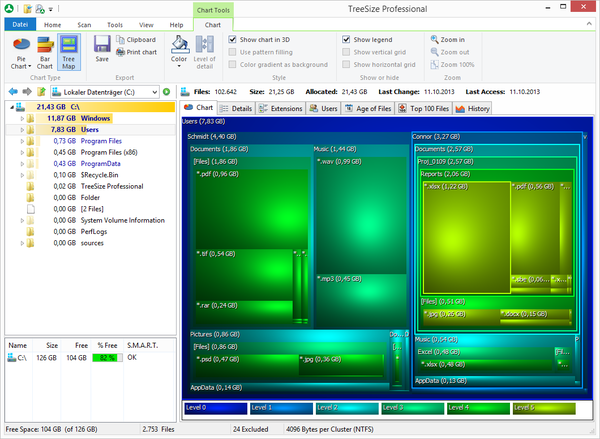Image resolution: width=600 pixels, height=439 pixels.
Task: Expand the Users folder node
Action: (x=22, y=130)
